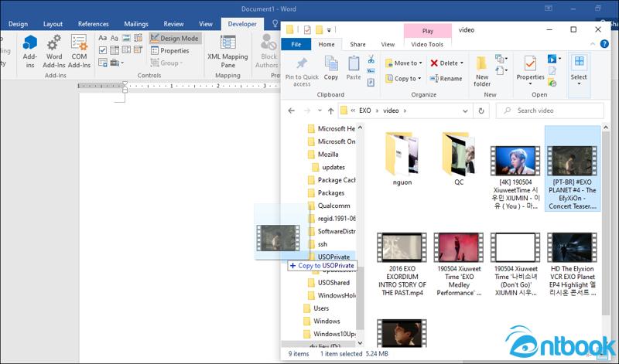This screenshot has height=364, width=619.
Task: Open Easy access dropdown in Explorer
Action: (x=501, y=71)
